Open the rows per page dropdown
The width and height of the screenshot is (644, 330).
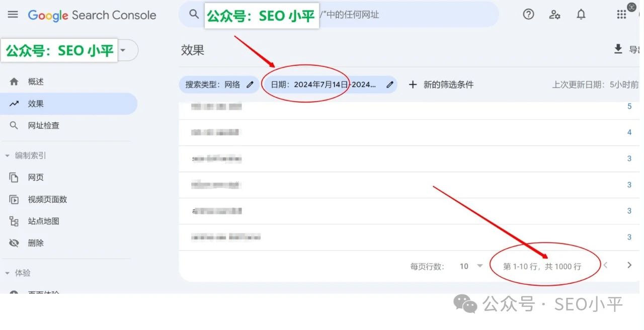point(471,266)
